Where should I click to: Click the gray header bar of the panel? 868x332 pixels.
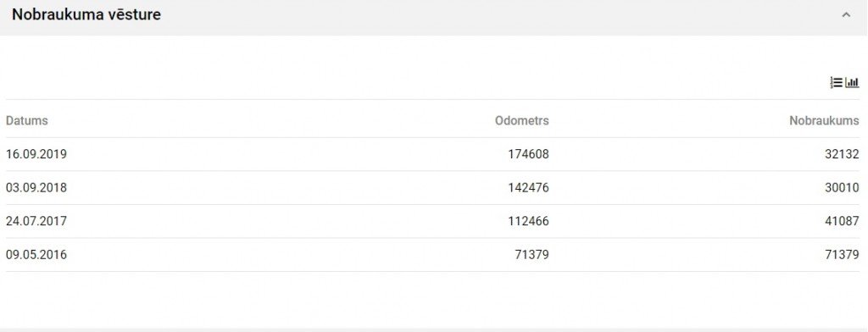pyautogui.click(x=434, y=17)
